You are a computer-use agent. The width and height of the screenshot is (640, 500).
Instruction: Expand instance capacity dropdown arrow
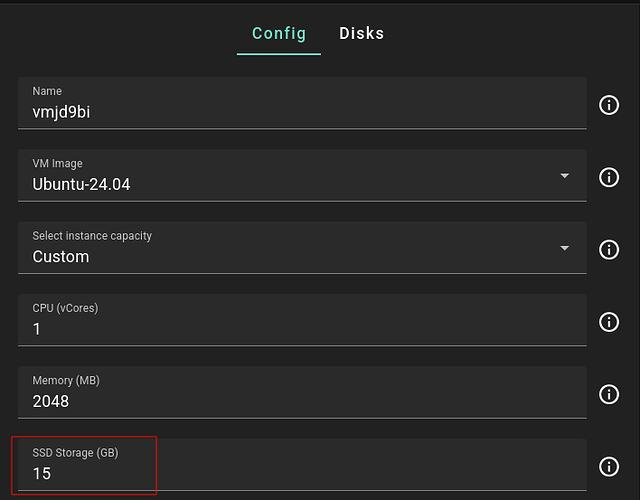(564, 248)
